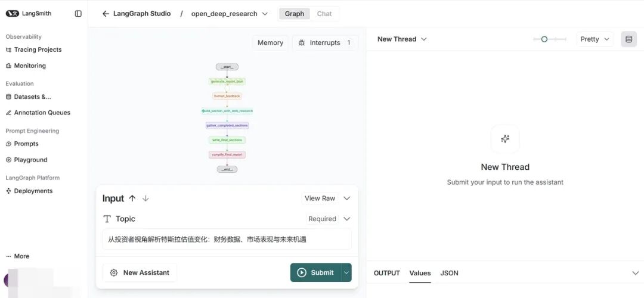Click the LangGraph Studio breadcrumb link
Screen dimensions: 644x298
[142, 14]
